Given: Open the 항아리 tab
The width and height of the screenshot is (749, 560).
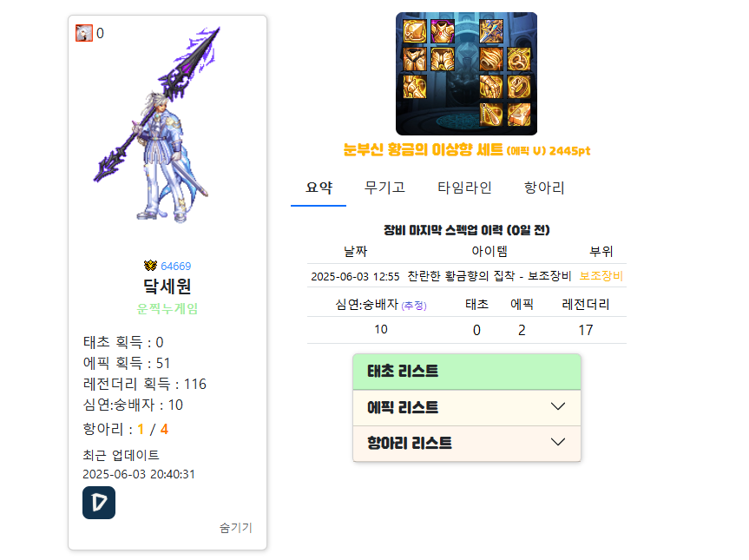Looking at the screenshot, I should pyautogui.click(x=544, y=188).
